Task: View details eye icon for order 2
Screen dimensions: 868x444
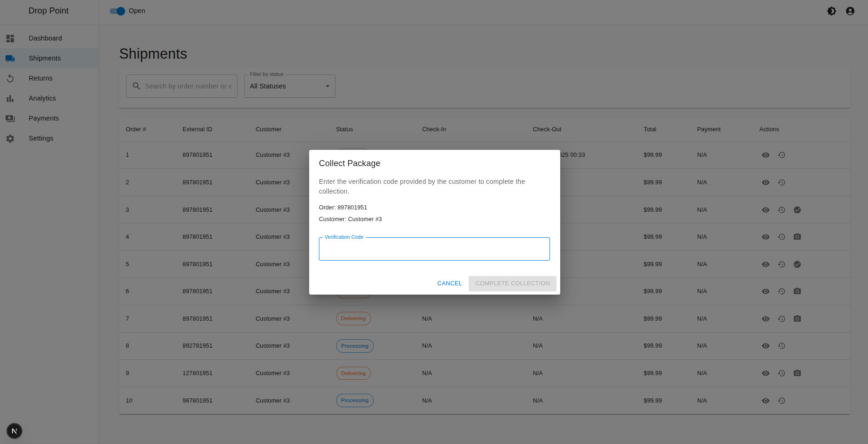Action: tap(766, 182)
